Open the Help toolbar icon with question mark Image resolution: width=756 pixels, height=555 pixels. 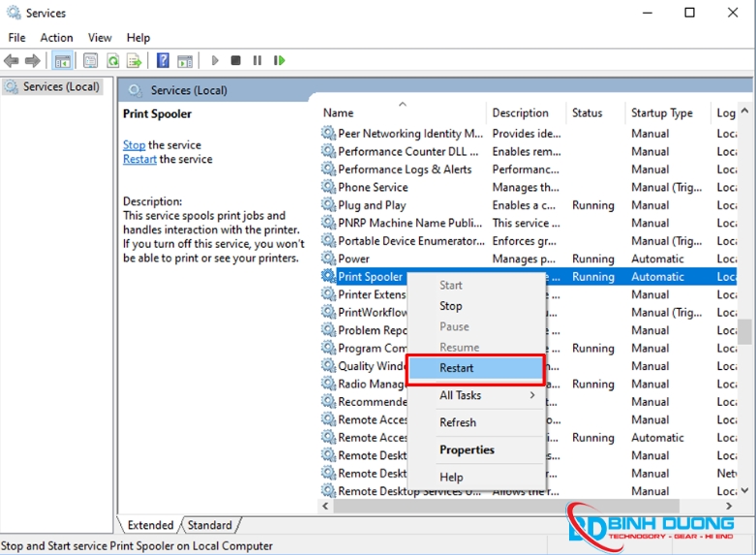coord(163,60)
